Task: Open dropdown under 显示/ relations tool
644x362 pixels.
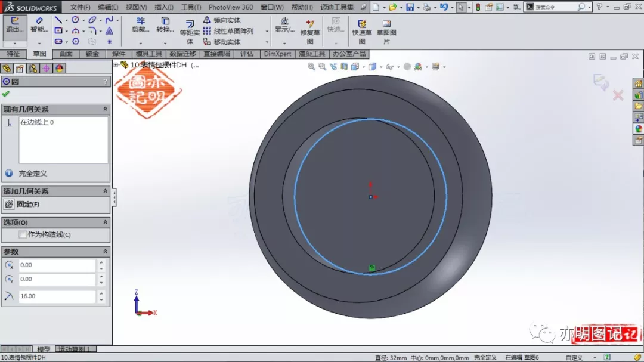Action: point(284,43)
